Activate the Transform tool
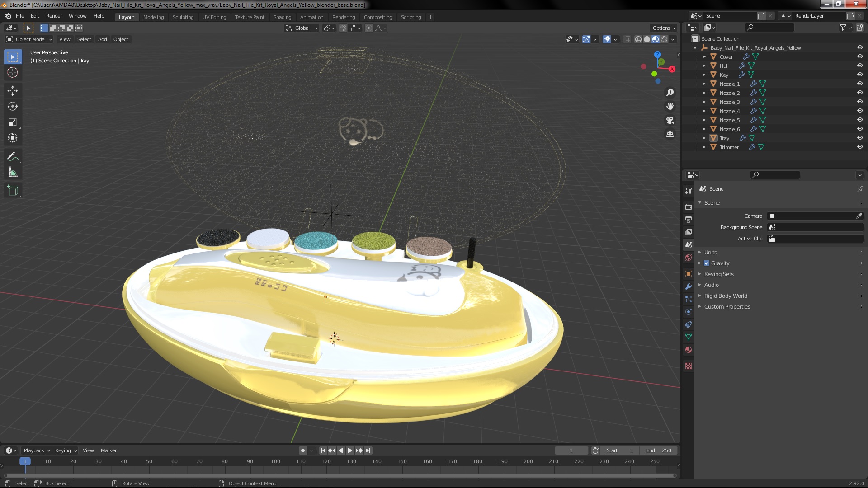The width and height of the screenshot is (868, 488). point(13,138)
